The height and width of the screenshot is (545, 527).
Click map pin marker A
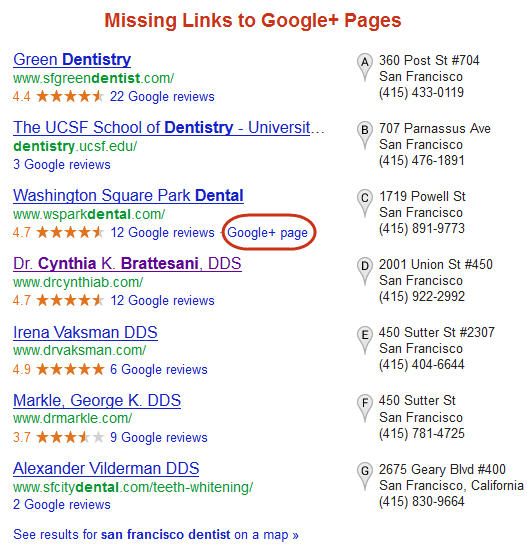click(x=365, y=67)
